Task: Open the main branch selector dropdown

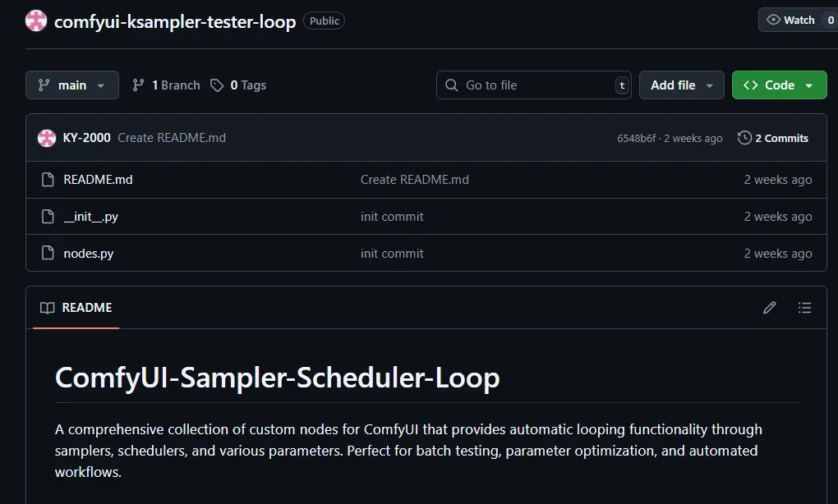Action: [x=71, y=85]
